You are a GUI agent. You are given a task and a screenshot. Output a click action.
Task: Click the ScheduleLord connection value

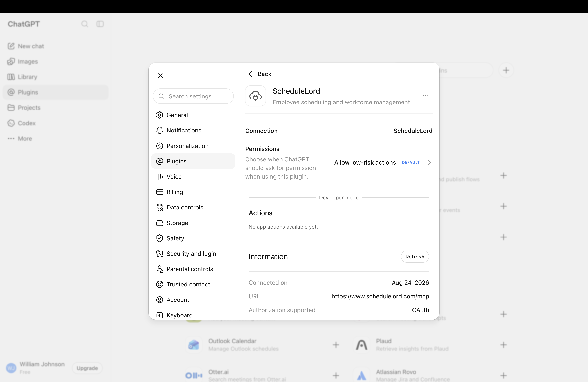tap(413, 131)
